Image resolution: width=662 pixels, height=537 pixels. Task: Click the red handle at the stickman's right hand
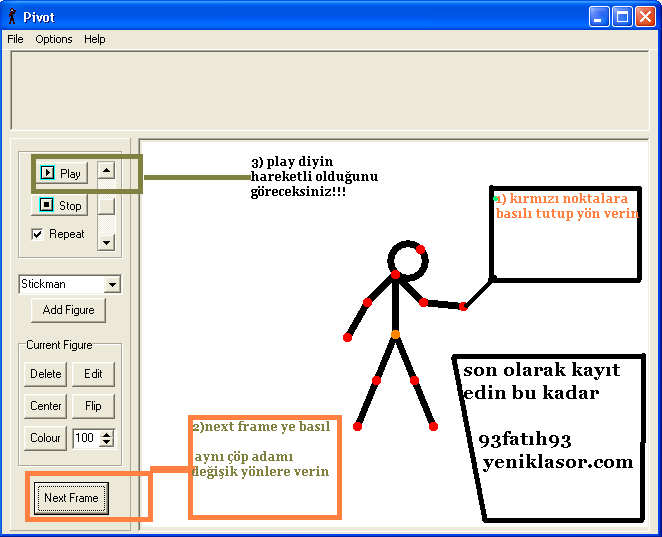[463, 306]
